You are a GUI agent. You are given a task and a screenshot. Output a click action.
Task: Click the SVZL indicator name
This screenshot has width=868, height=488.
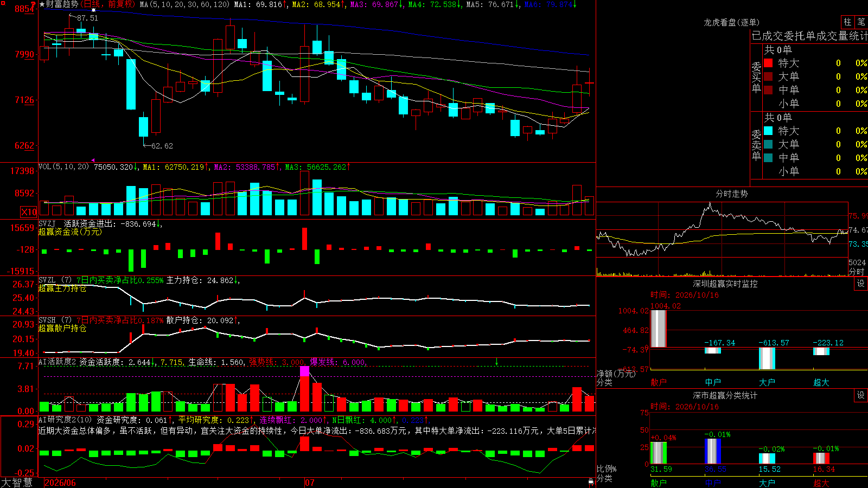click(x=47, y=280)
